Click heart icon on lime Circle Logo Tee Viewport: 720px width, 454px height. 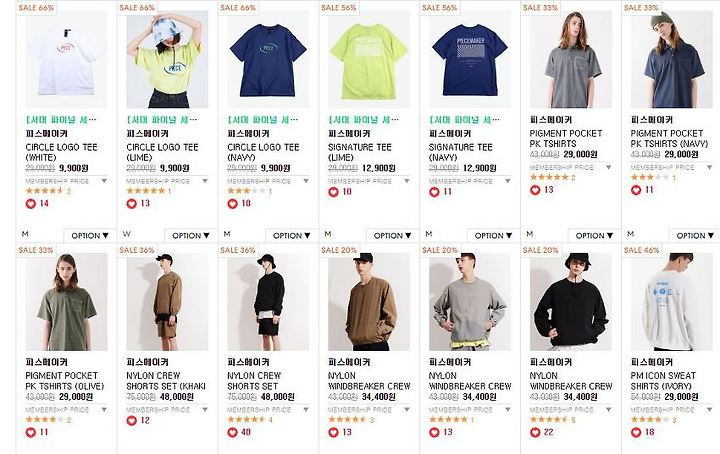coord(132,204)
